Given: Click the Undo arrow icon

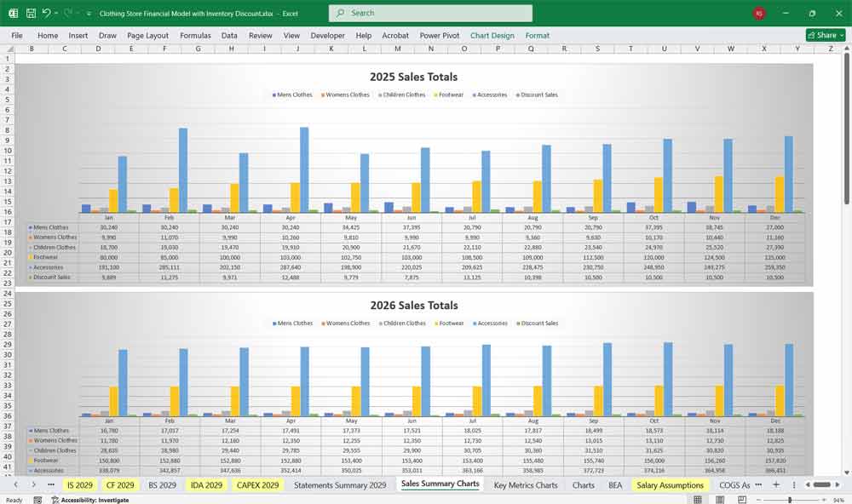Looking at the screenshot, I should click(x=46, y=14).
